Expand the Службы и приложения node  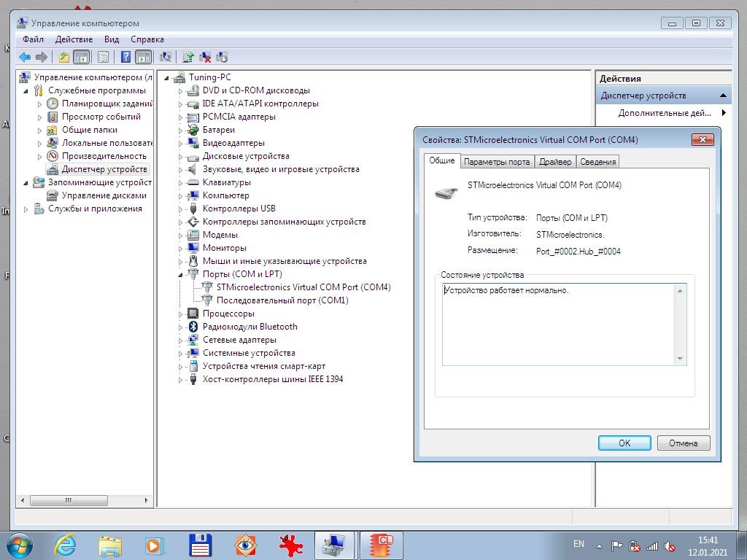click(27, 209)
